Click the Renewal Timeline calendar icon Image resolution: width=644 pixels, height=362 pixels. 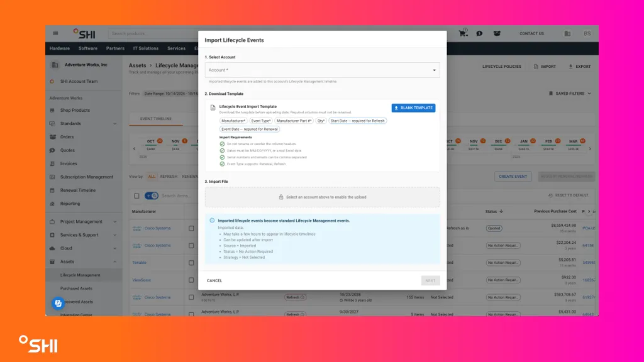[52, 190]
